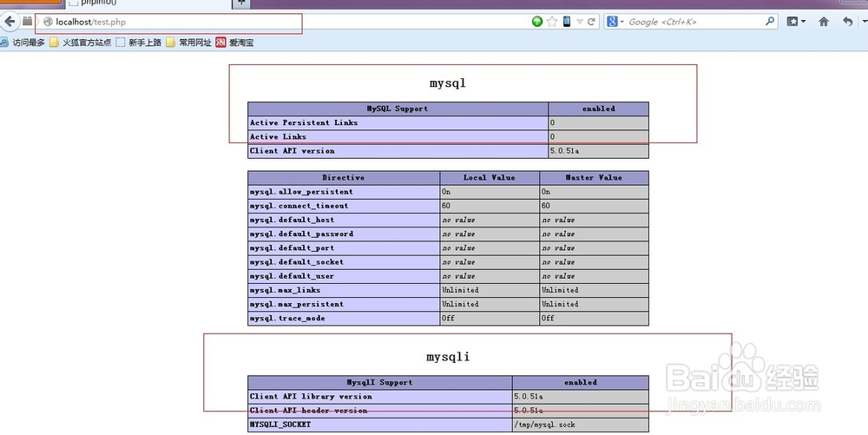Click the tab groups icon beside back arrow
The image size is (868, 435).
click(27, 21)
